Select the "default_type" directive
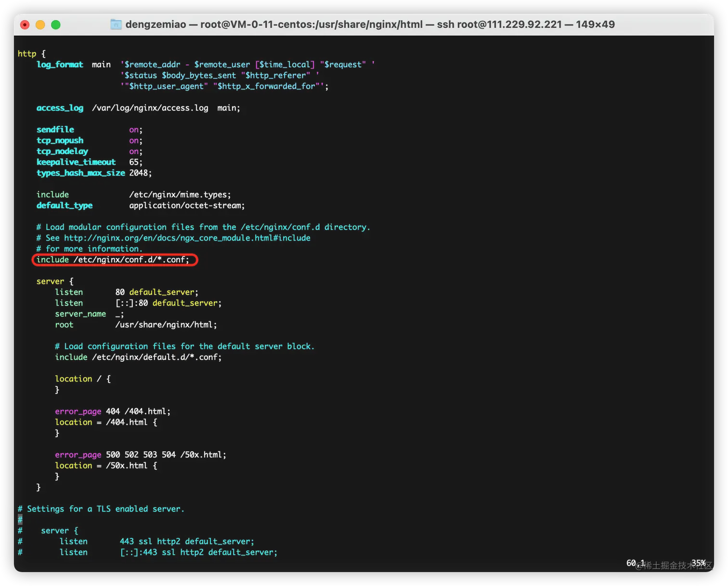 point(65,205)
